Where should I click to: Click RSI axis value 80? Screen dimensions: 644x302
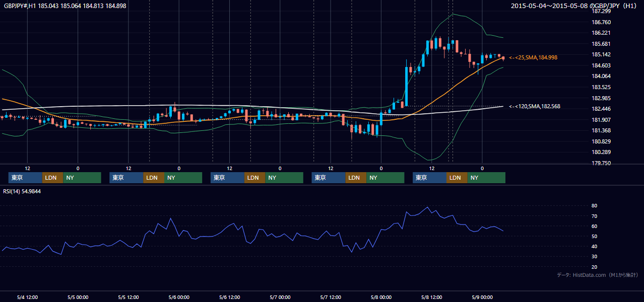click(595, 206)
